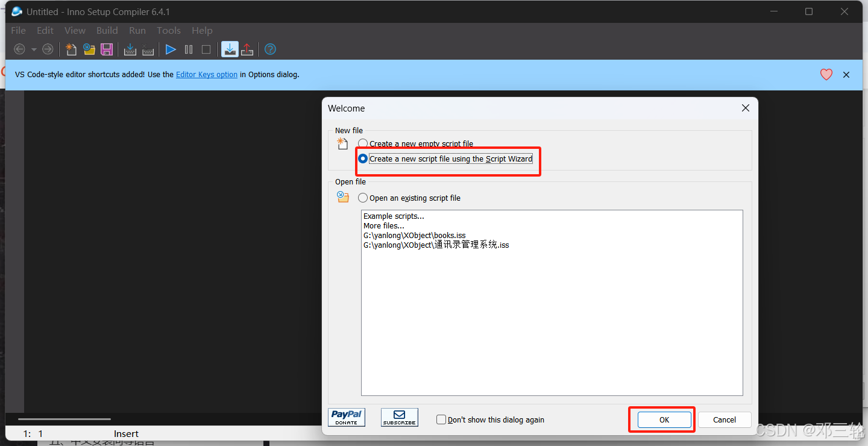Click the Inno Setup title bar app icon
Image resolution: width=868 pixels, height=446 pixels.
point(17,11)
